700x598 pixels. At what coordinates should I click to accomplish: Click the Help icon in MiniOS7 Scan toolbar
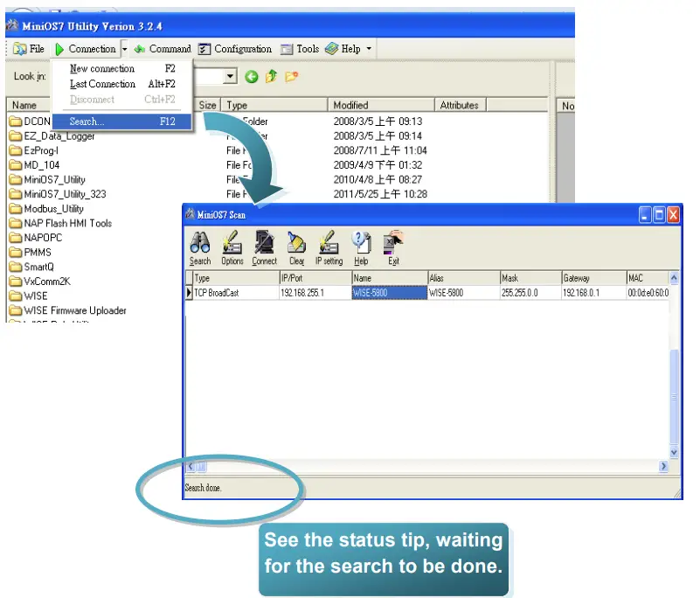361,248
